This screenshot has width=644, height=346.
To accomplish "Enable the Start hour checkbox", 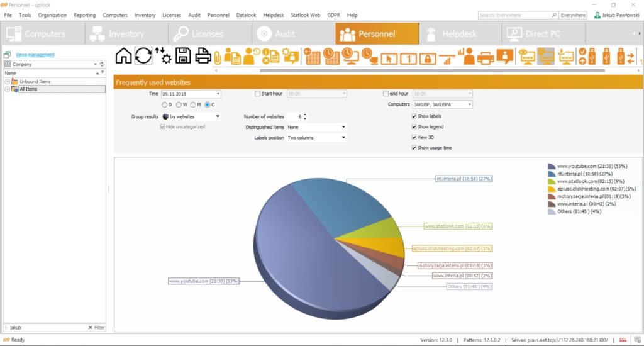I will (257, 94).
